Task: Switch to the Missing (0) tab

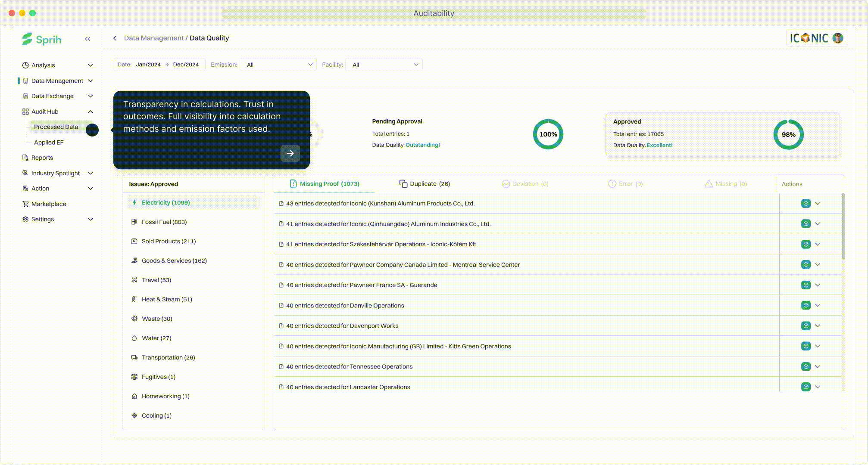Action: point(726,184)
